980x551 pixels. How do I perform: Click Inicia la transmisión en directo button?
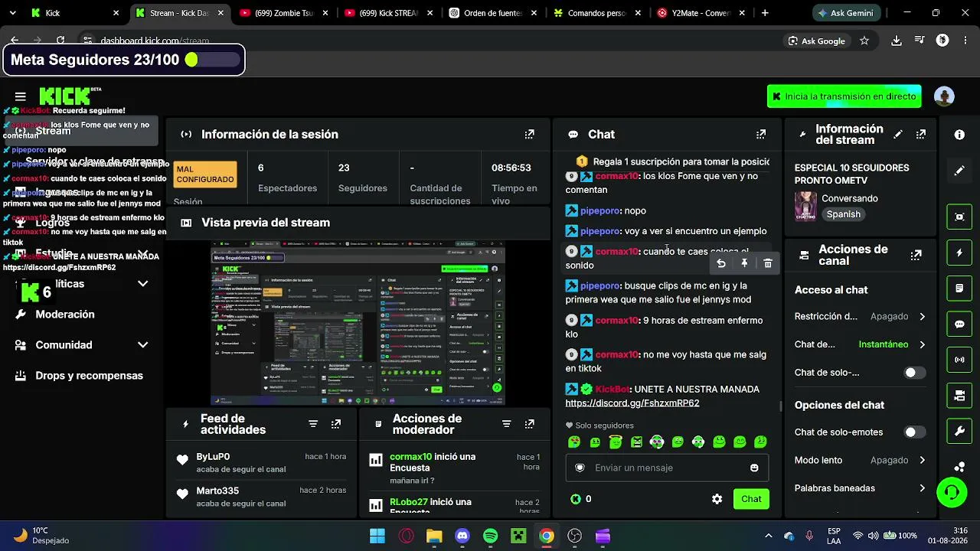[844, 96]
